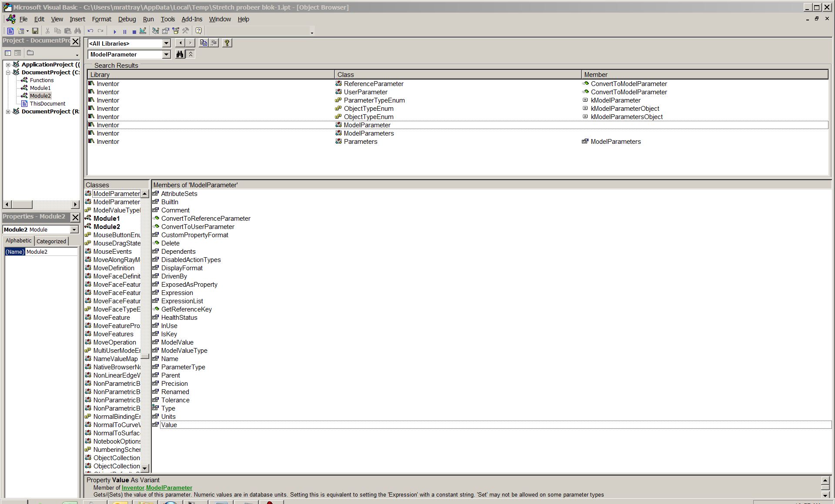Click Copy to Clipboard in Object Browser
This screenshot has width=835, height=504.
pyautogui.click(x=204, y=43)
